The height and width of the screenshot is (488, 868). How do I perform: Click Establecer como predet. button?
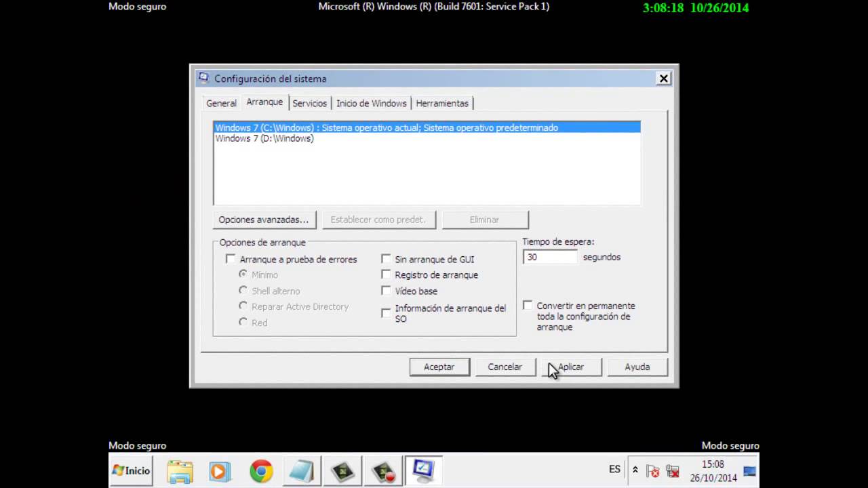[378, 220]
